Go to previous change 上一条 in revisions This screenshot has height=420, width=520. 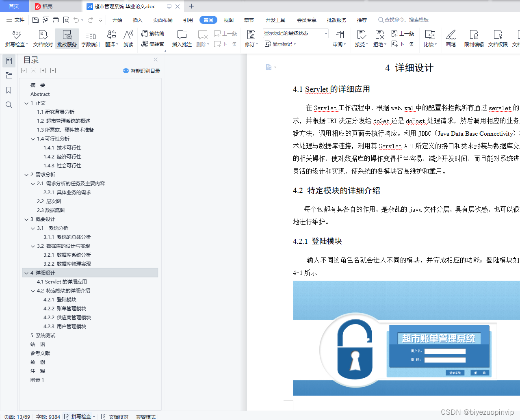tap(403, 34)
